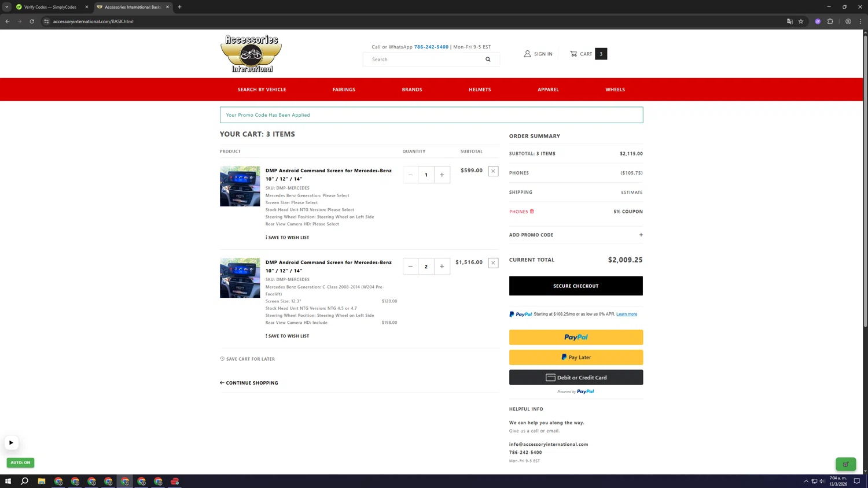Screen dimensions: 868x488
Task: Click the Secure Checkout button
Action: [576, 286]
